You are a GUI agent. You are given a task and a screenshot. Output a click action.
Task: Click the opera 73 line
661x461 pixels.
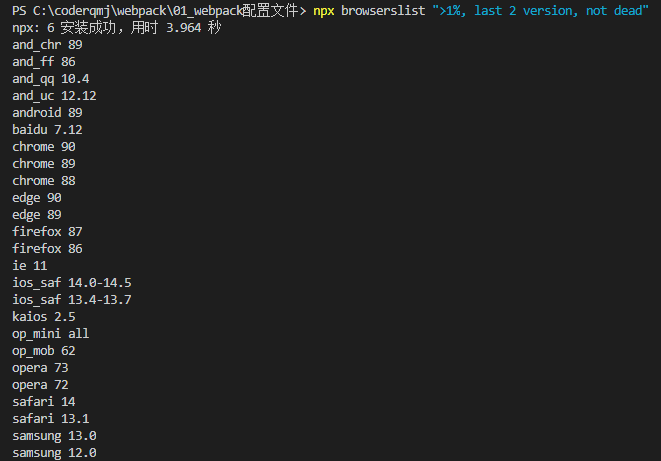[x=40, y=368]
